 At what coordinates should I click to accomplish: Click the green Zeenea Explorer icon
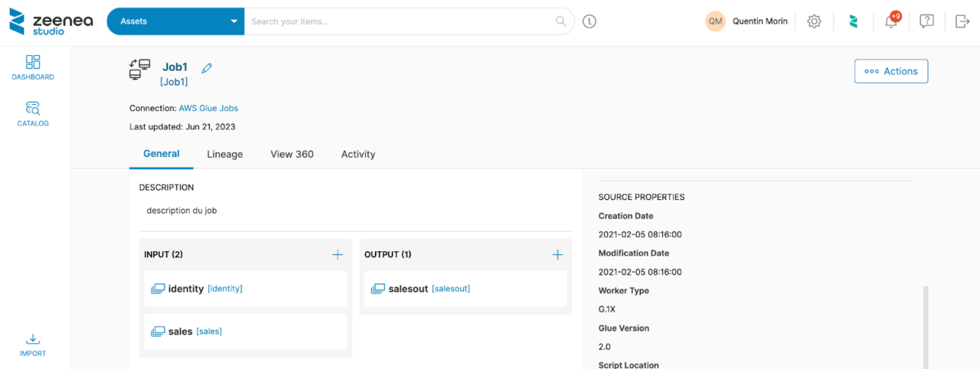pyautogui.click(x=853, y=21)
